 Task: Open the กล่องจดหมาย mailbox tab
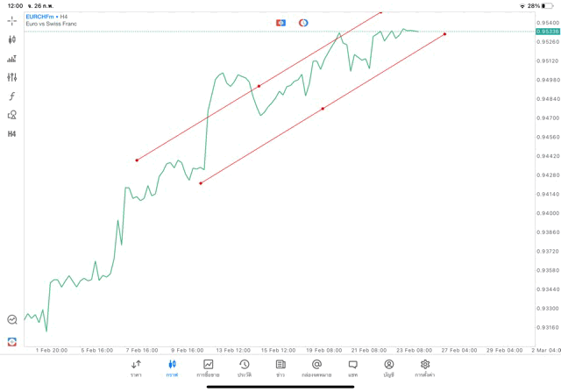point(316,368)
